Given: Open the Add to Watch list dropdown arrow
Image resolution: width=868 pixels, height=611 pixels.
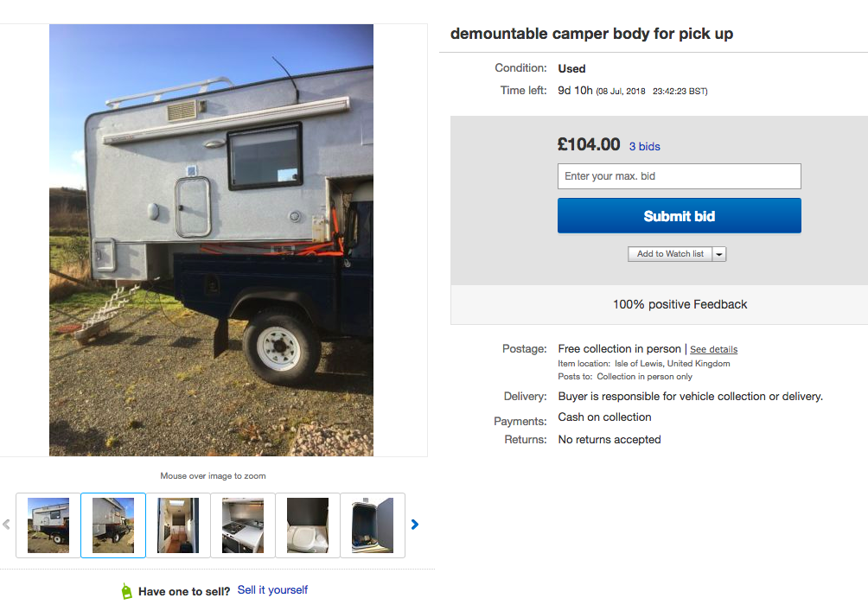Looking at the screenshot, I should (719, 254).
